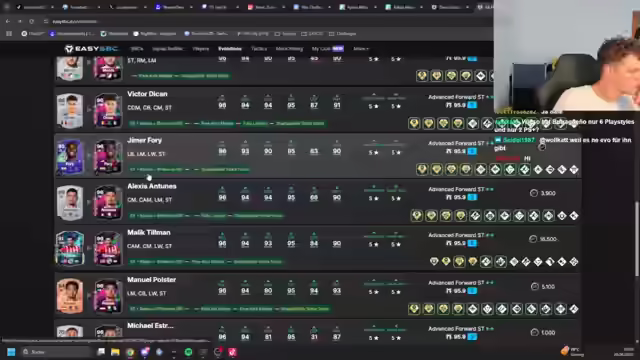Open Victor Dican player name
640x360 pixels.
pyautogui.click(x=147, y=94)
